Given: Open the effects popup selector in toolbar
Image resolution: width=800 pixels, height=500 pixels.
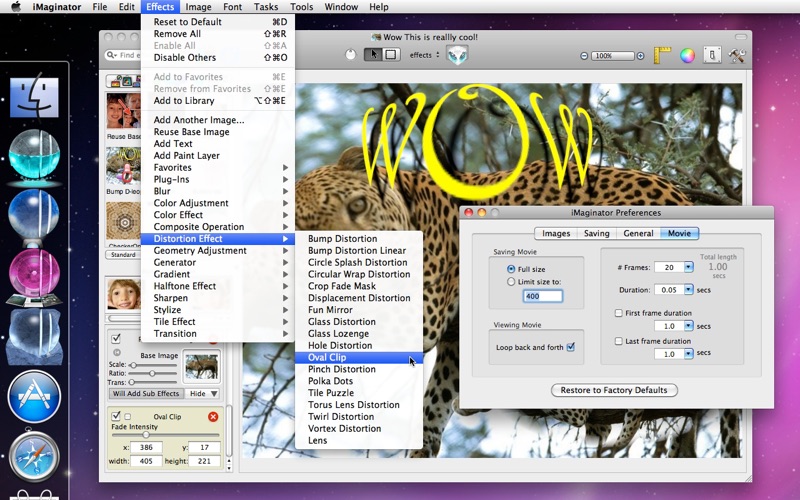Looking at the screenshot, I should [x=424, y=55].
